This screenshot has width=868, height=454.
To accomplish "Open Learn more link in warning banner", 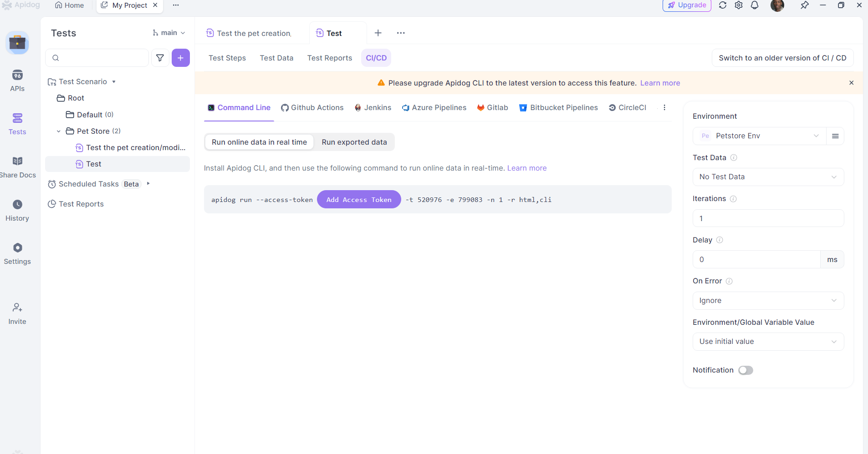I will pos(660,83).
